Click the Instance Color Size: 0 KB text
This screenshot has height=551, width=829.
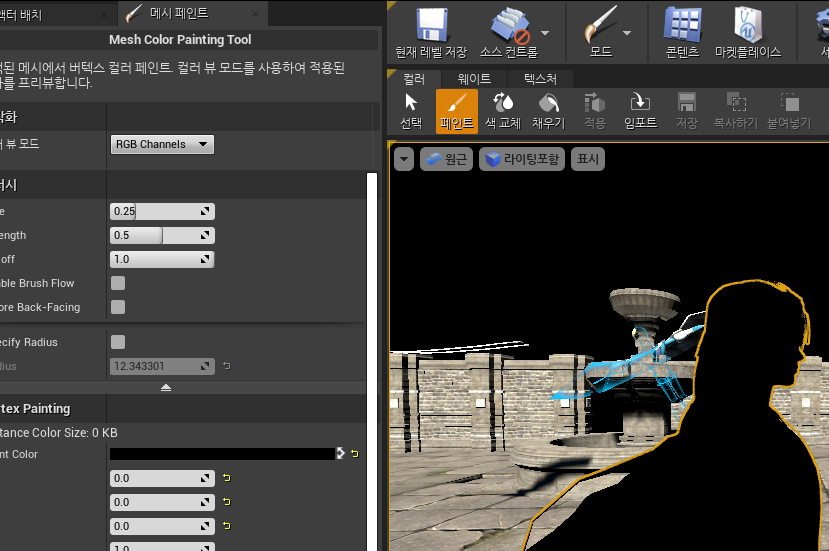[58, 433]
